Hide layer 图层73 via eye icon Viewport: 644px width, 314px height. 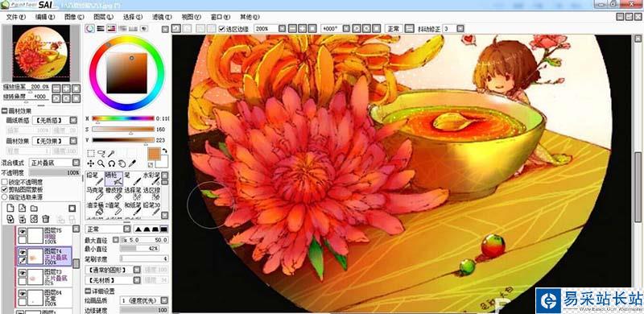click(23, 273)
